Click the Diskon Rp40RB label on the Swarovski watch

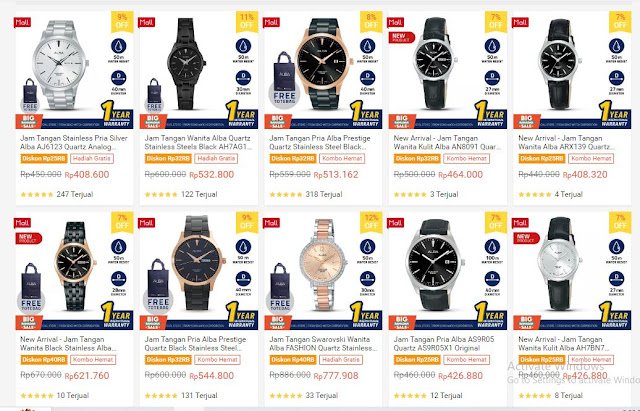click(x=293, y=360)
